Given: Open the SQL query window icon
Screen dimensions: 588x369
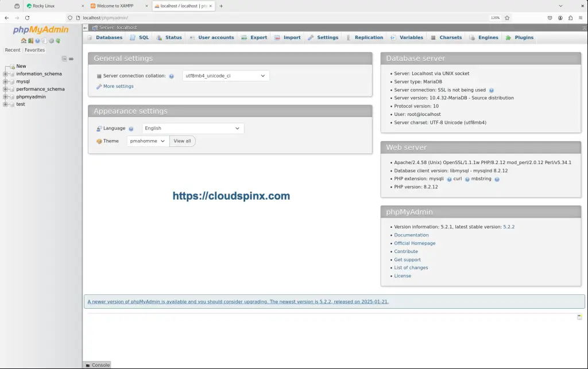Looking at the screenshot, I should pyautogui.click(x=44, y=41).
